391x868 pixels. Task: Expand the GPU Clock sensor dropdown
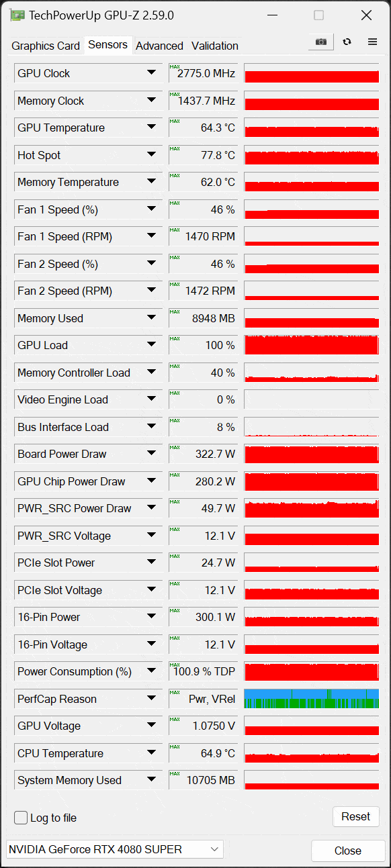[151, 73]
